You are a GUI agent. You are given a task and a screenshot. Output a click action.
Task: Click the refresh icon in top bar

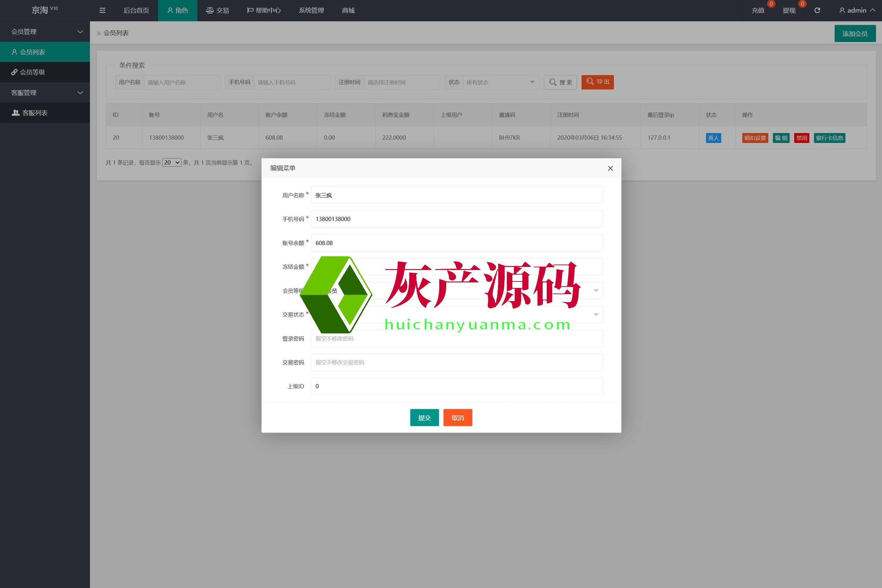(817, 10)
